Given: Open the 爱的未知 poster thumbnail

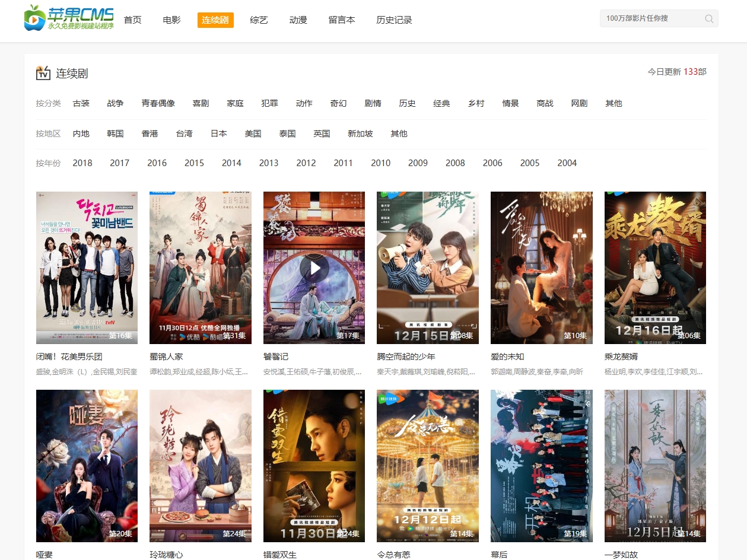Looking at the screenshot, I should tap(542, 268).
